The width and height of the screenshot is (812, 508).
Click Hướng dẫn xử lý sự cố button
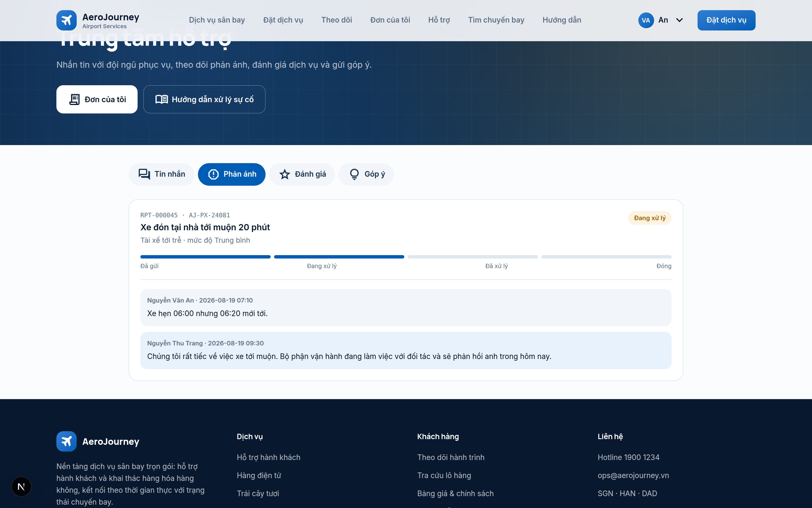coord(204,99)
